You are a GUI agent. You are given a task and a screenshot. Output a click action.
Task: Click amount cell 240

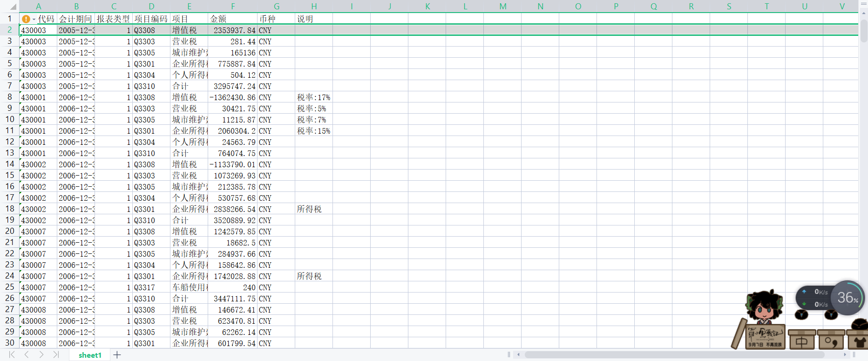click(233, 287)
